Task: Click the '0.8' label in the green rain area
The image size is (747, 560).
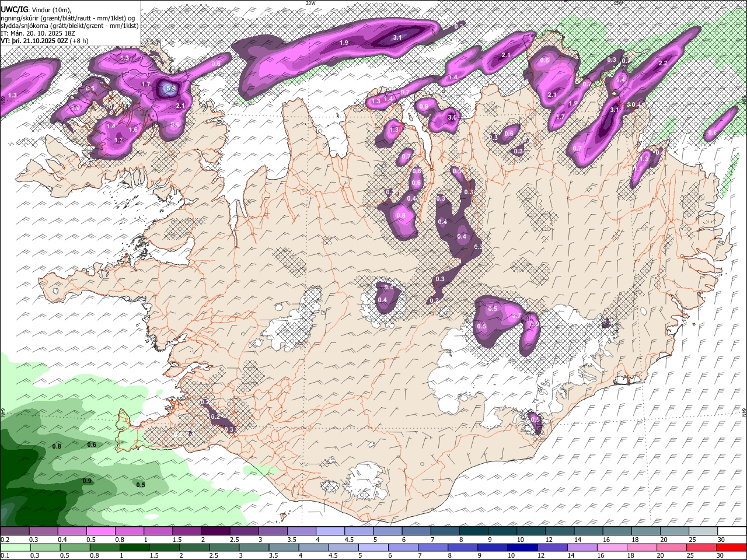Action: [x=57, y=446]
